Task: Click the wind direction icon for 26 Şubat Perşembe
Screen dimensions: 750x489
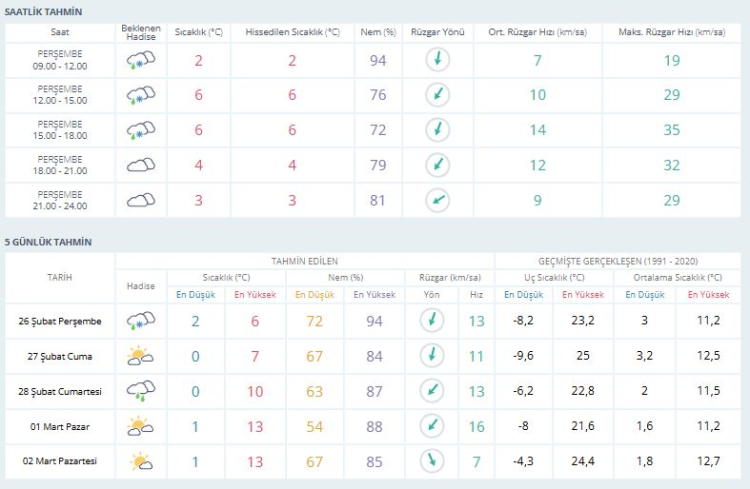Action: click(x=431, y=320)
